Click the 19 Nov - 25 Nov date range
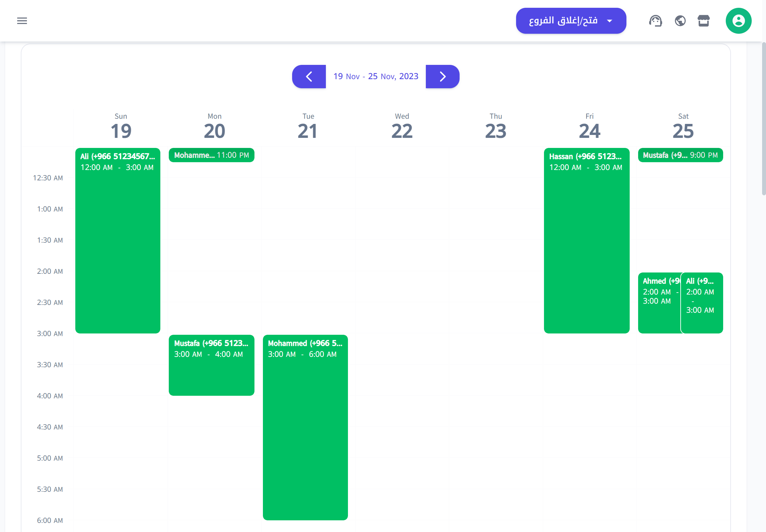The image size is (766, 532). click(376, 76)
